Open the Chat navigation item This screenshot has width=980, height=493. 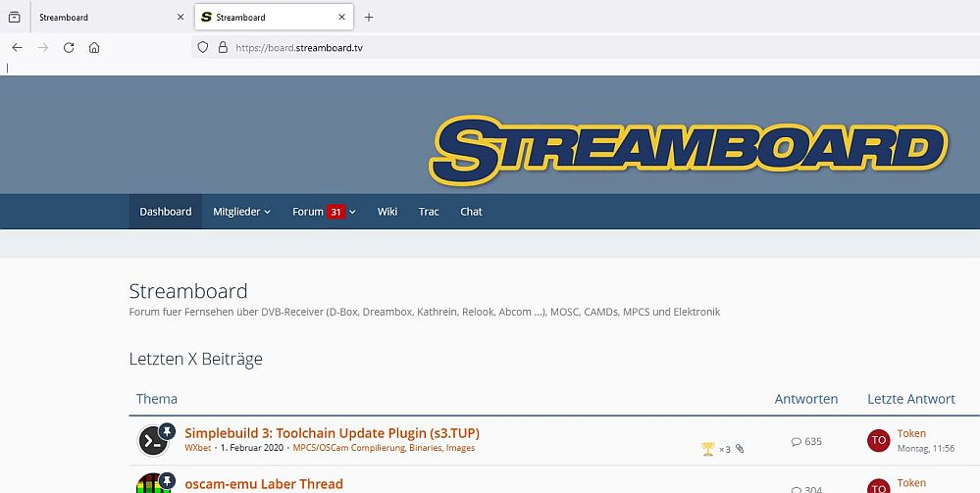point(471,212)
